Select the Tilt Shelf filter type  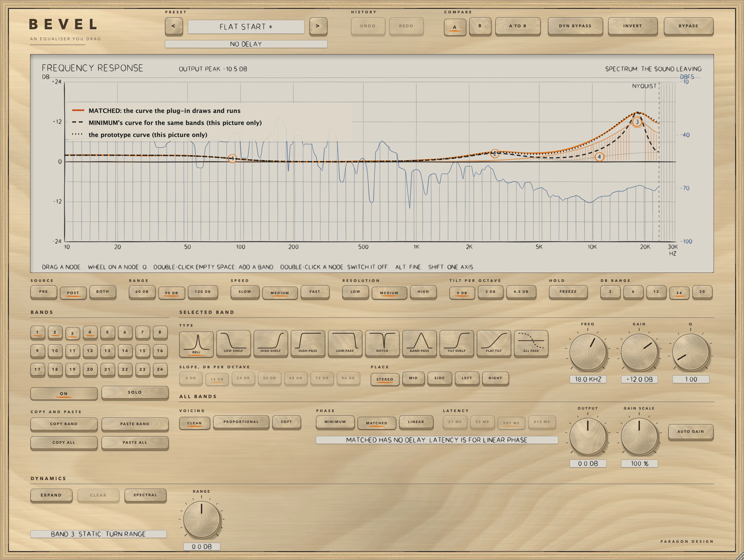(457, 343)
